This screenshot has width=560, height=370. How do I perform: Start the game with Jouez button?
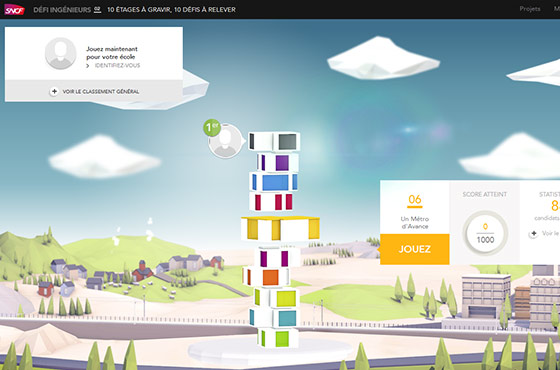click(x=415, y=249)
